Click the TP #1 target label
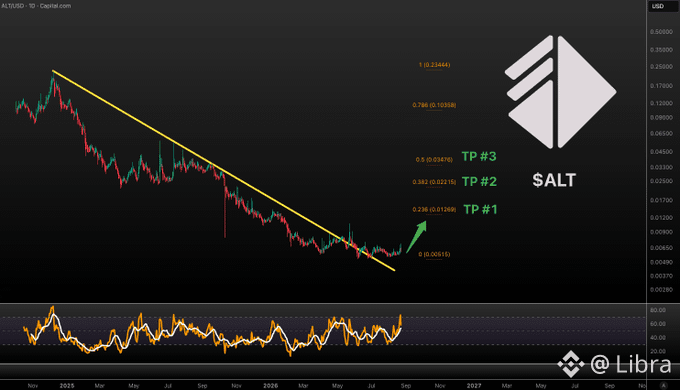 point(481,210)
